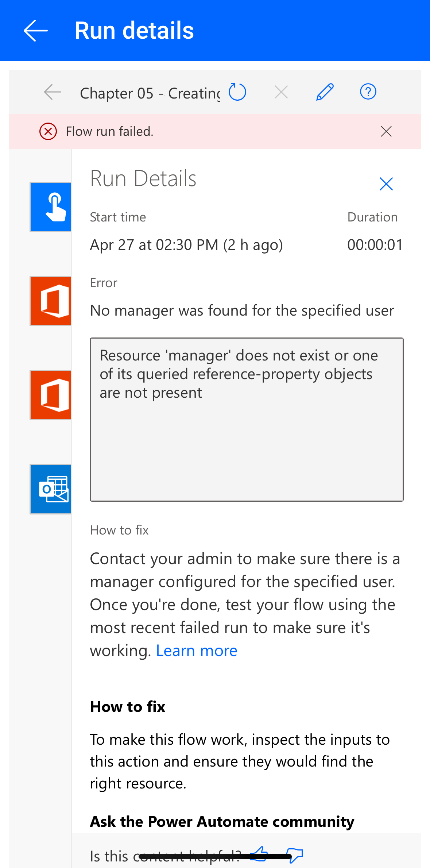Tap the 'Flow run failed.' message text

tap(109, 131)
